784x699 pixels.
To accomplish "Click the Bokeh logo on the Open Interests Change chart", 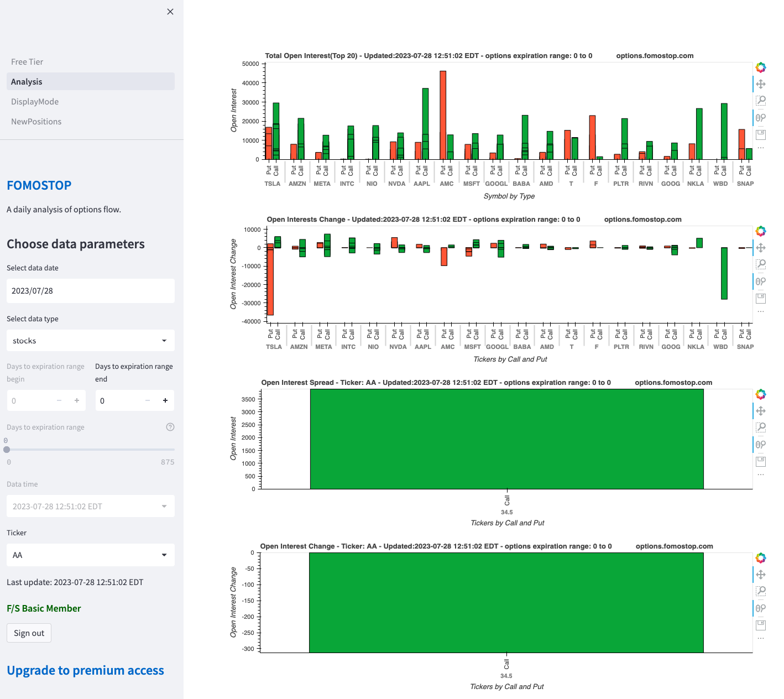I will coord(761,231).
